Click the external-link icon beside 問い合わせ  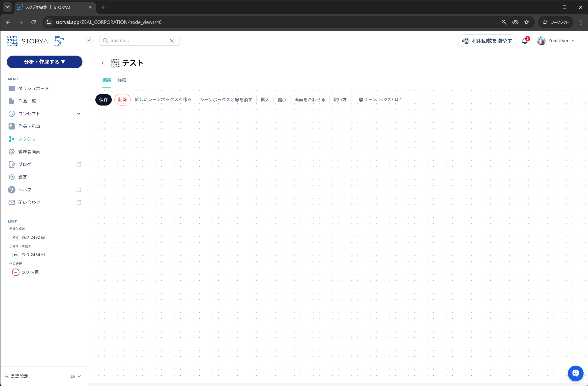(78, 202)
